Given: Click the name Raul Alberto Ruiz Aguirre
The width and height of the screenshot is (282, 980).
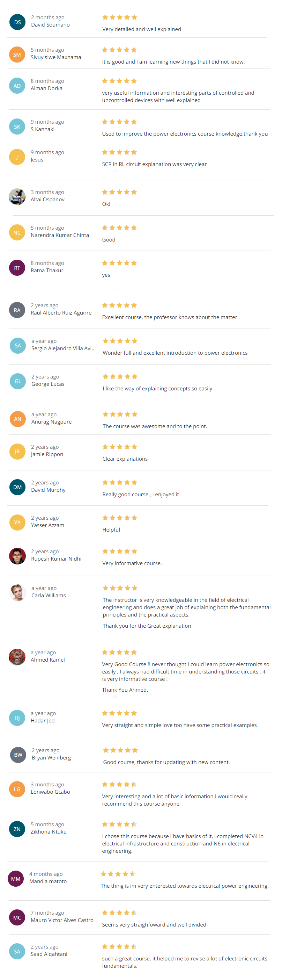Looking at the screenshot, I should [61, 313].
